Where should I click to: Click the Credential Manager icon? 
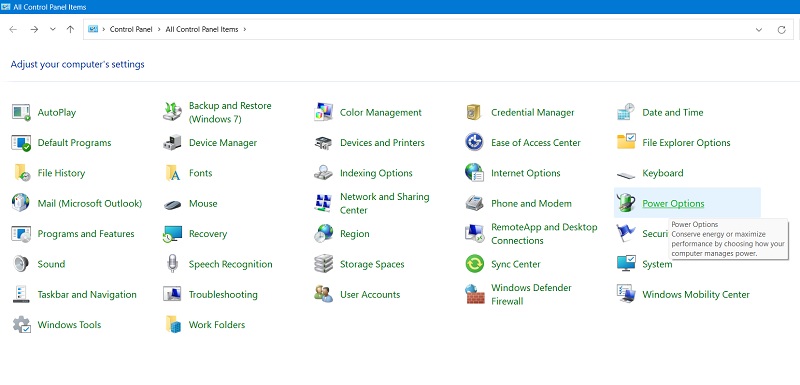[x=474, y=112]
